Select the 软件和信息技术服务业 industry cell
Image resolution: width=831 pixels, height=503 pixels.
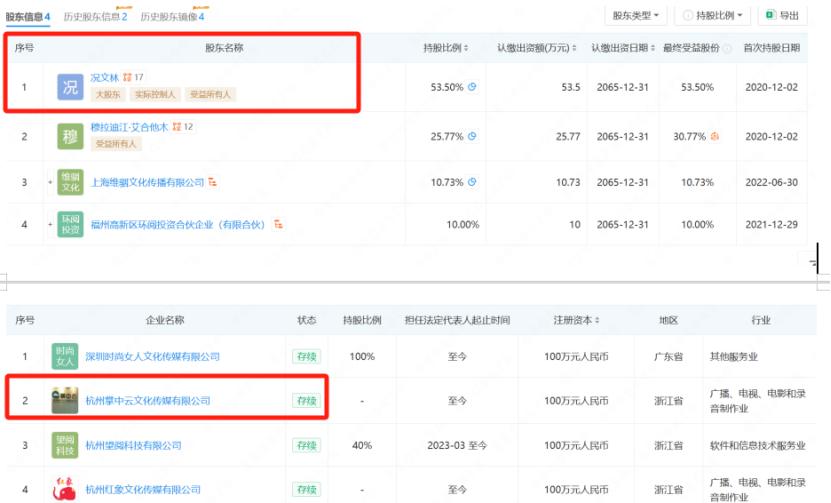pyautogui.click(x=758, y=445)
